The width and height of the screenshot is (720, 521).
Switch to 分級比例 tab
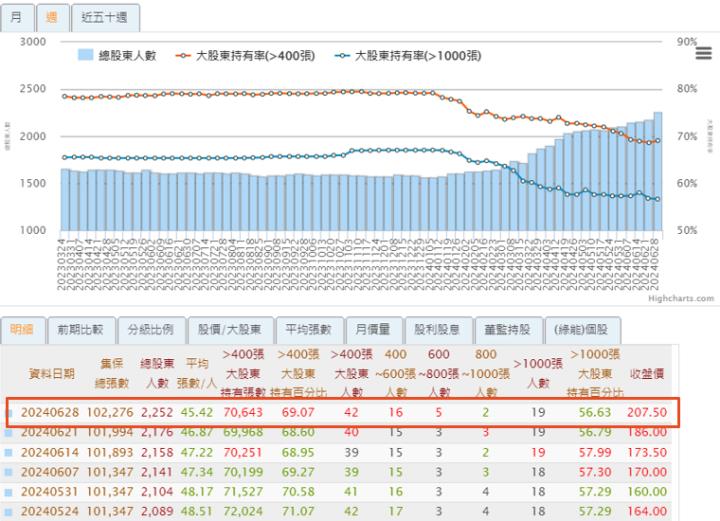(x=150, y=329)
